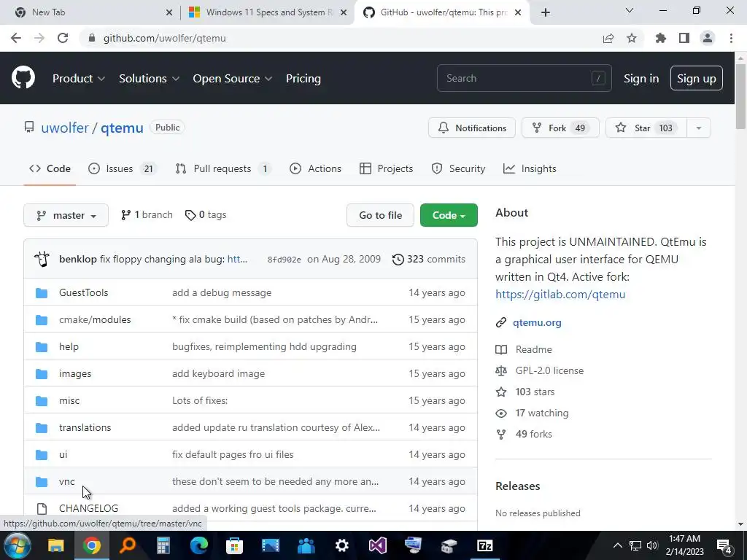747x560 pixels.
Task: Open a new browser tab with plus icon
Action: tap(546, 12)
